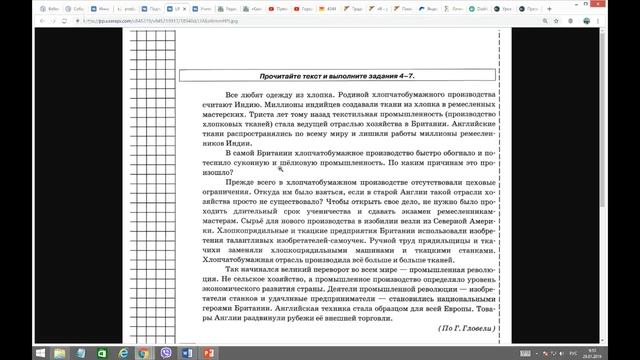Click the squared grid margin of the worksheet
This screenshot has width=640, height=360.
153,187
